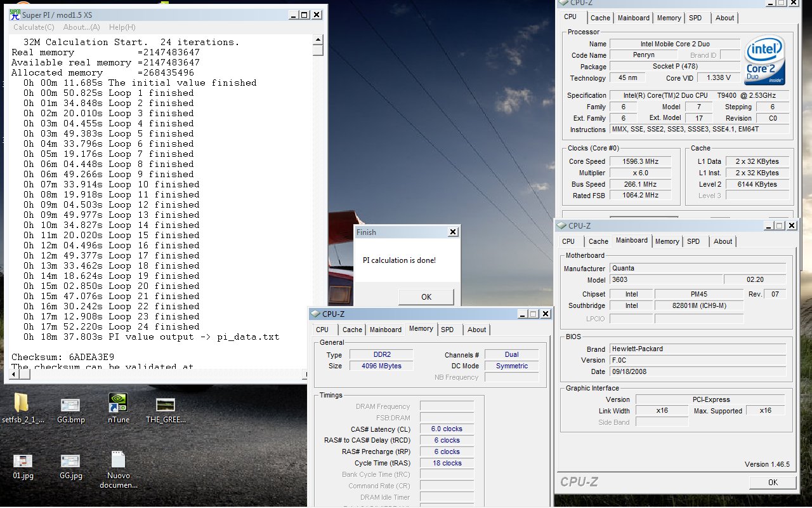Image resolution: width=812 pixels, height=508 pixels.
Task: Switch to About tab in top CPU-Z window
Action: (725, 18)
